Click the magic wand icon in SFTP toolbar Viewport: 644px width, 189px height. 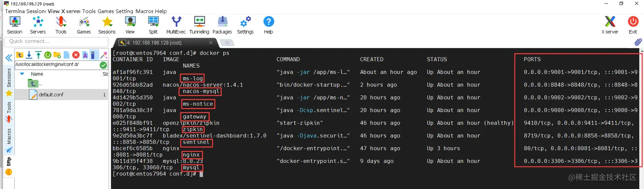pyautogui.click(x=103, y=55)
